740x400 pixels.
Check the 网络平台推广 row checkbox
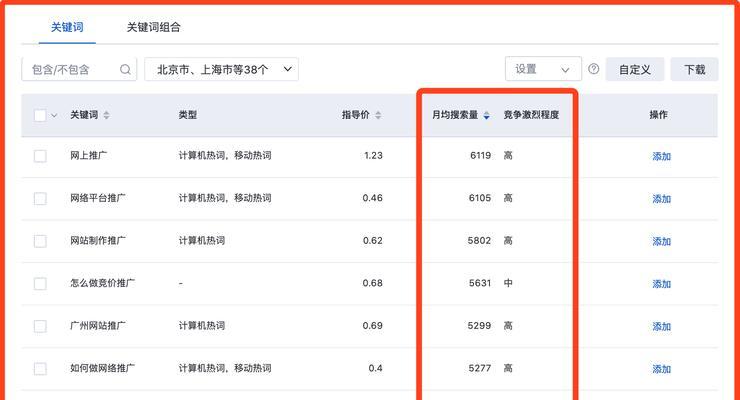pyautogui.click(x=40, y=199)
